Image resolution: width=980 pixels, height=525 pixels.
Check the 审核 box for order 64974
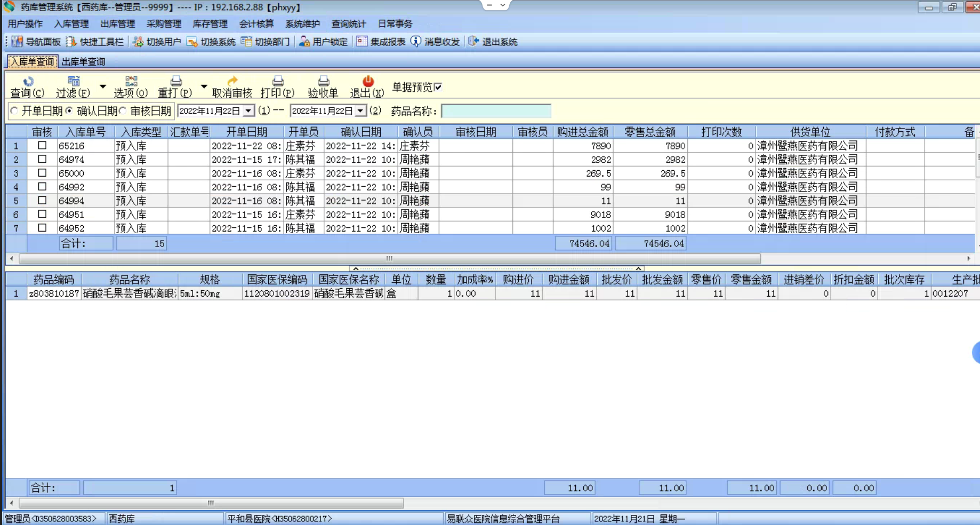(42, 159)
